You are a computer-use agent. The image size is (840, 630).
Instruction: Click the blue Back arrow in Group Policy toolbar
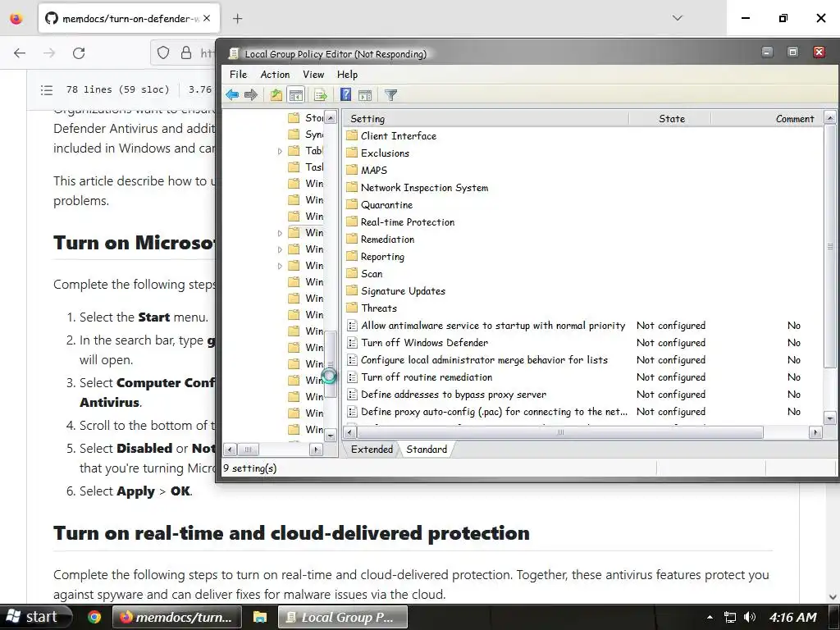[232, 95]
